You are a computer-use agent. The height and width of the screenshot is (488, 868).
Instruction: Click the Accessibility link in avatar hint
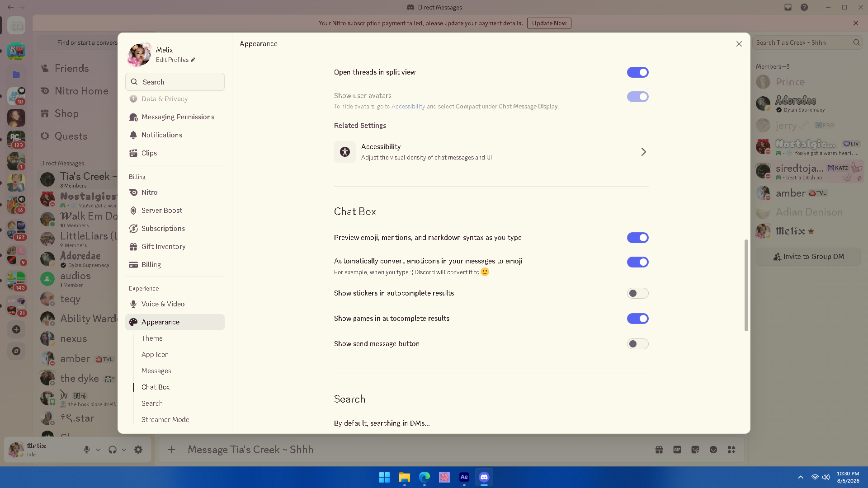click(408, 107)
